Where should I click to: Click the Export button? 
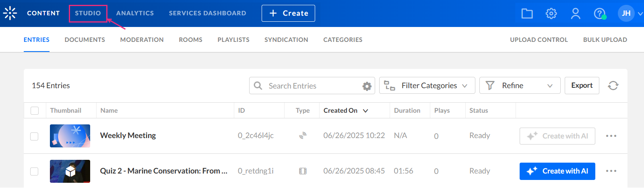pyautogui.click(x=582, y=86)
